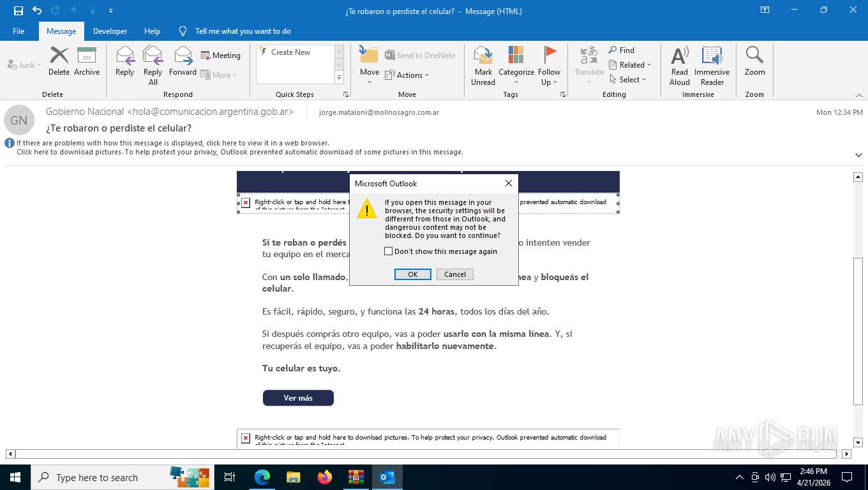
Task: Click the Follow Up flag
Action: (549, 66)
